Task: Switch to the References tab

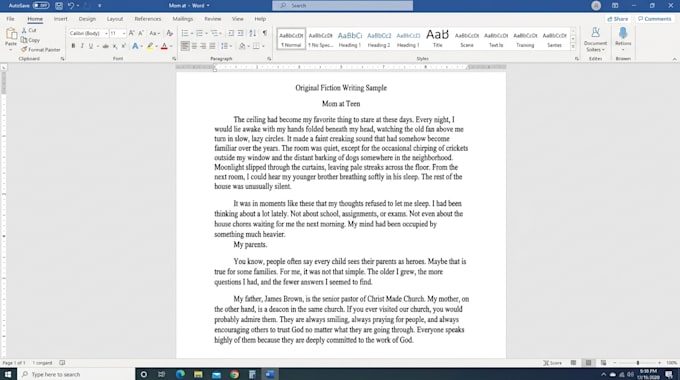Action: coord(148,19)
